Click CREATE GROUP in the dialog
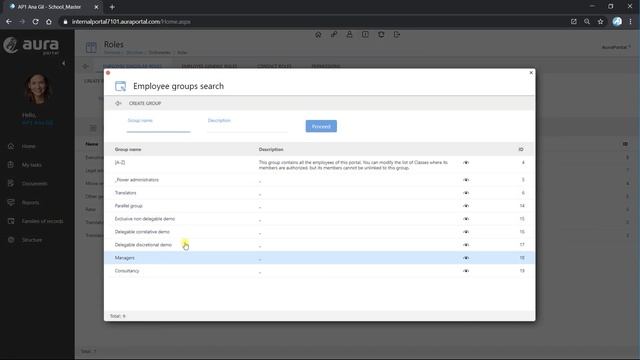This screenshot has height=360, width=640. [145, 103]
